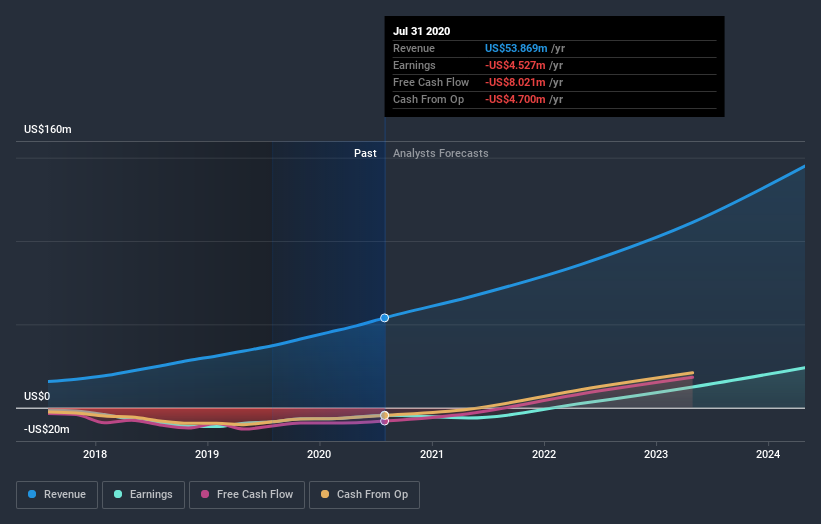Click the US$160m y-axis label

pyautogui.click(x=48, y=129)
